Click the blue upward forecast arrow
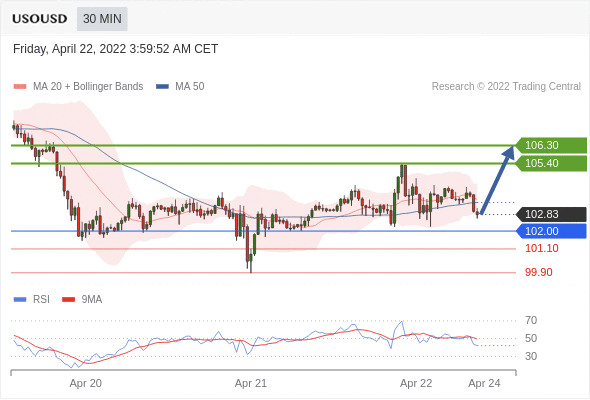590x400 pixels. click(x=497, y=180)
